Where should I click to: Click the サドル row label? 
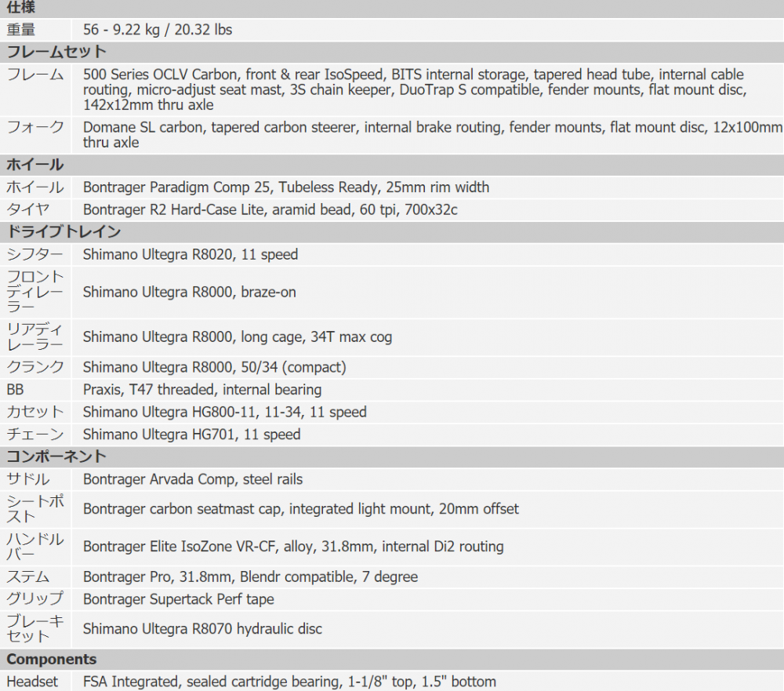click(x=28, y=479)
